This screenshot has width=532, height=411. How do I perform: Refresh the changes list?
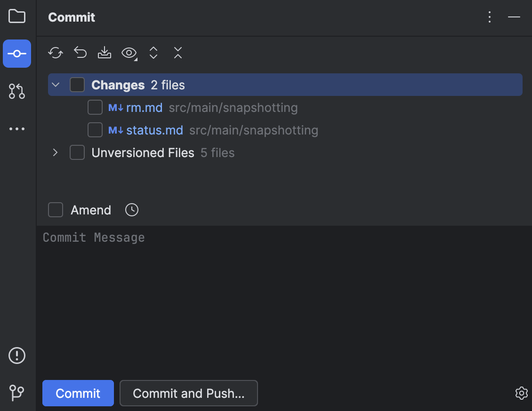point(55,53)
